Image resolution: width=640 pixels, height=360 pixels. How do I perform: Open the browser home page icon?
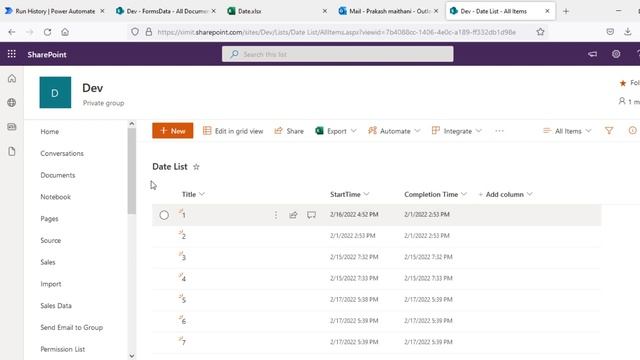point(65,32)
